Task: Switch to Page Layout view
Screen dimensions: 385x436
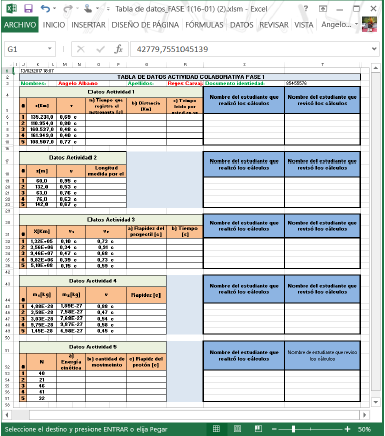Action: pyautogui.click(x=237, y=429)
